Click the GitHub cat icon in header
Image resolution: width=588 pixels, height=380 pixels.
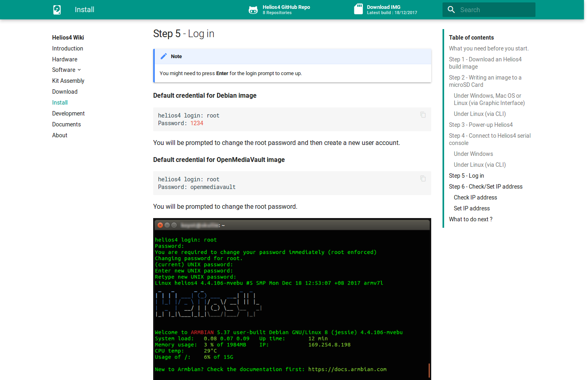(253, 10)
